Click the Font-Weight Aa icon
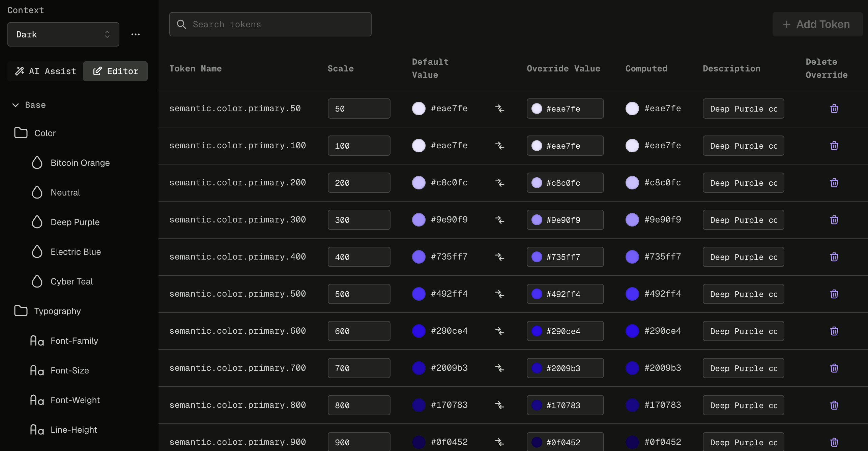 click(x=37, y=400)
